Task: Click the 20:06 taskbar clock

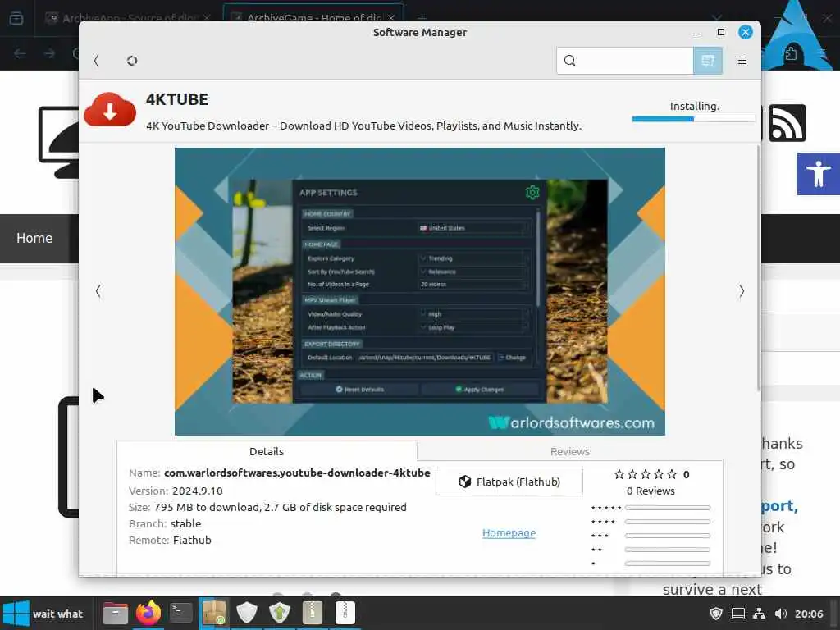Action: pos(809,614)
